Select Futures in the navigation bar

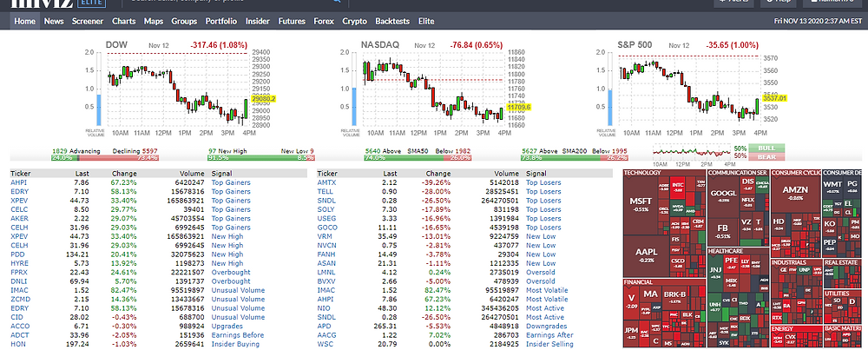(x=292, y=21)
